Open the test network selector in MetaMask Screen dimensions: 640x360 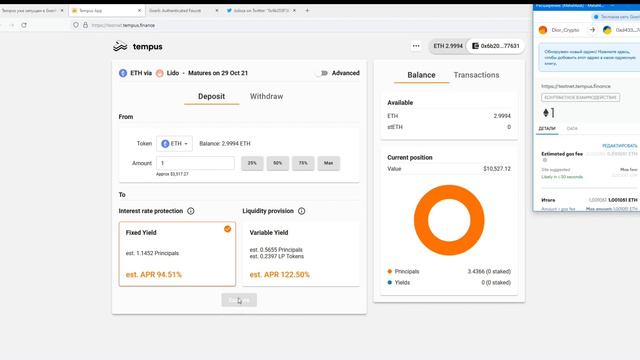[x=616, y=17]
